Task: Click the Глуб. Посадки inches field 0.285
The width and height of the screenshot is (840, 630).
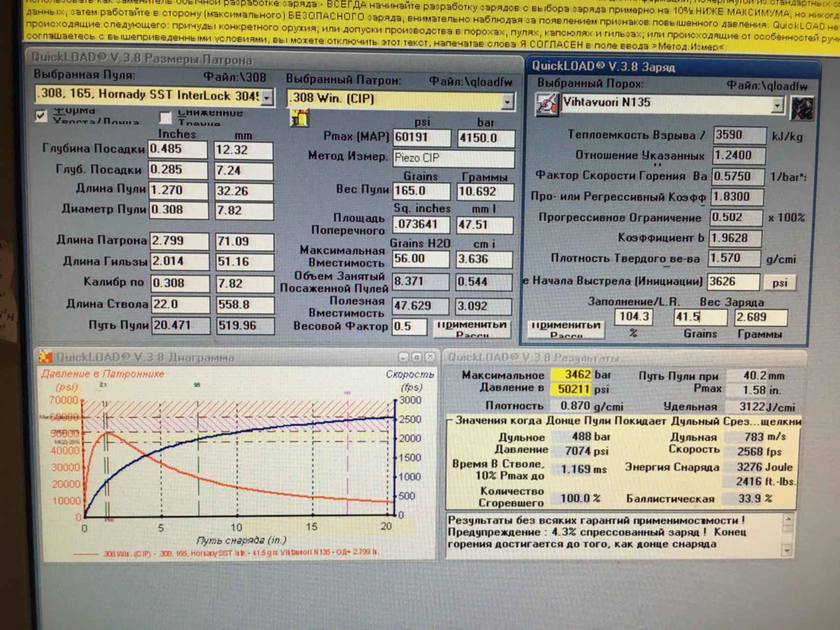Action: point(178,170)
